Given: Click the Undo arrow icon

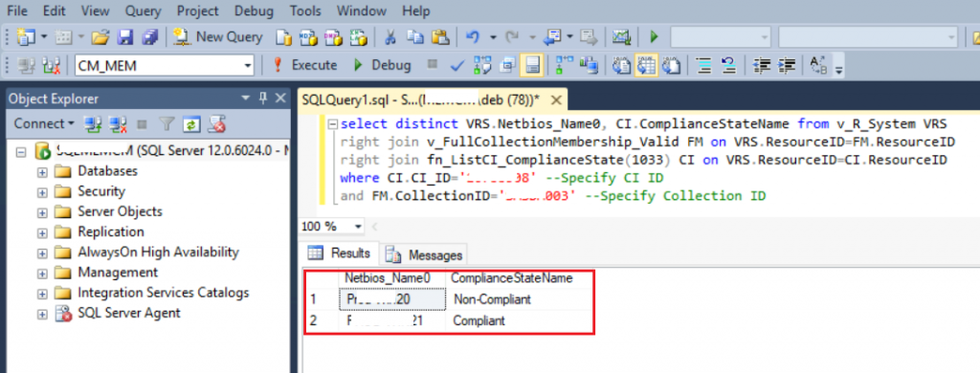Looking at the screenshot, I should (x=473, y=37).
